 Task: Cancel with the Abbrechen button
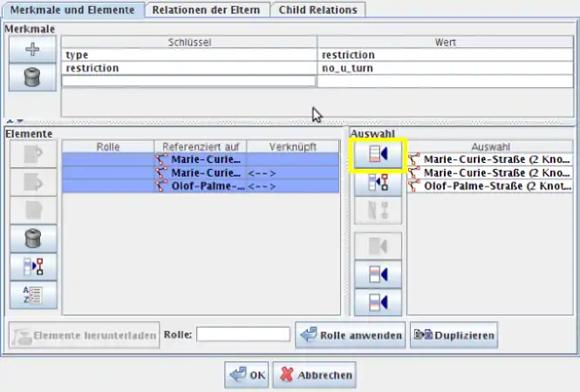pyautogui.click(x=314, y=375)
